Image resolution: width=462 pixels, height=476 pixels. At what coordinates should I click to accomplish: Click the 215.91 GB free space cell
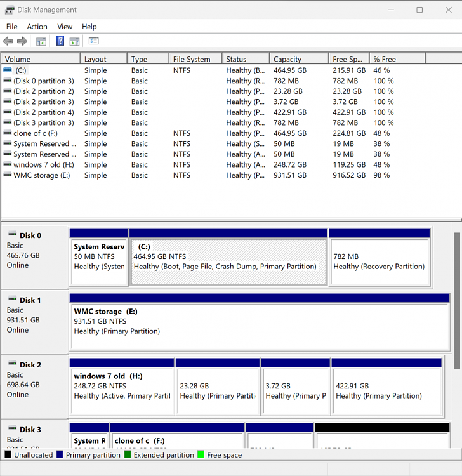pyautogui.click(x=349, y=70)
